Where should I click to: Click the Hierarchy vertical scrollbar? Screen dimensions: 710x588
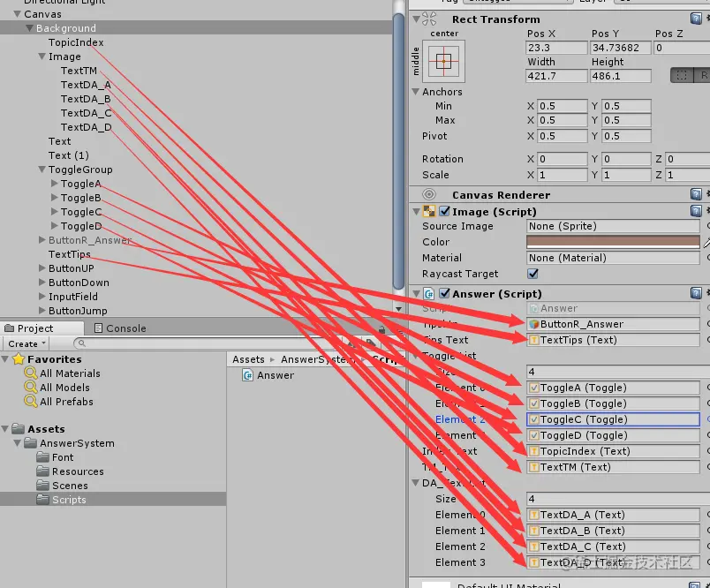click(x=398, y=152)
